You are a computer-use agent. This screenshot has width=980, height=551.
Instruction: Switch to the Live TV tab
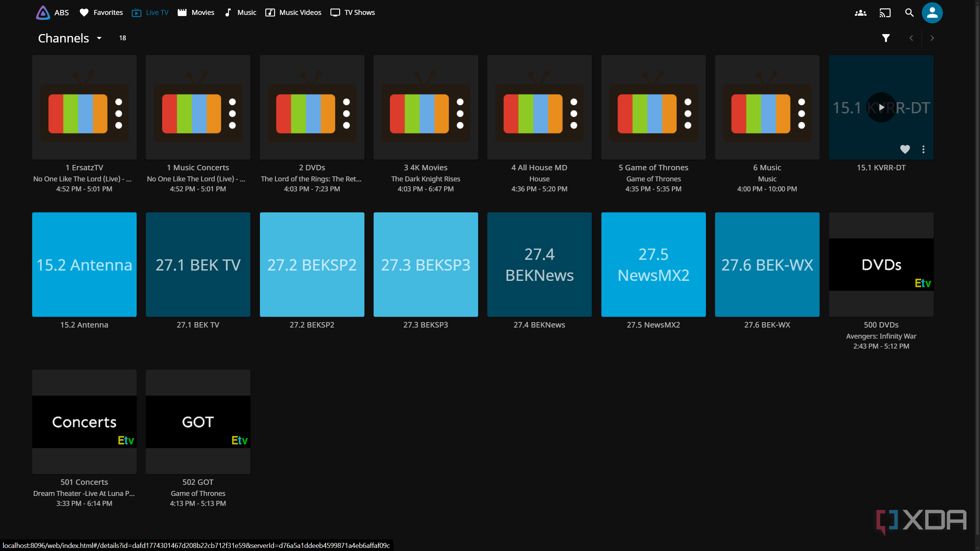150,13
